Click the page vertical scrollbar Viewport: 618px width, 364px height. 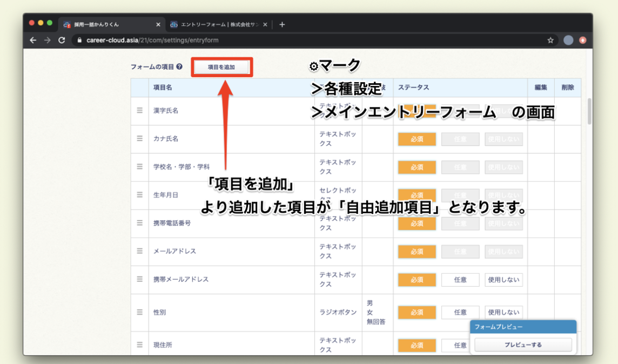tap(589, 111)
